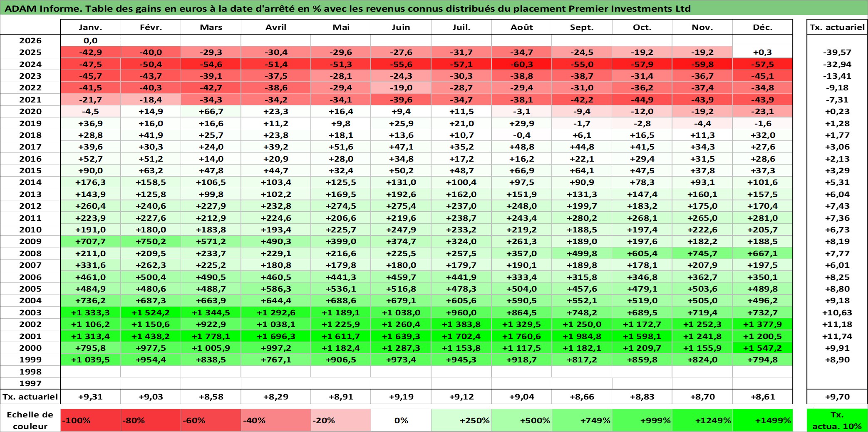This screenshot has width=868, height=432.
Task: Click the 0,0 cell for January 2026
Action: click(91, 40)
